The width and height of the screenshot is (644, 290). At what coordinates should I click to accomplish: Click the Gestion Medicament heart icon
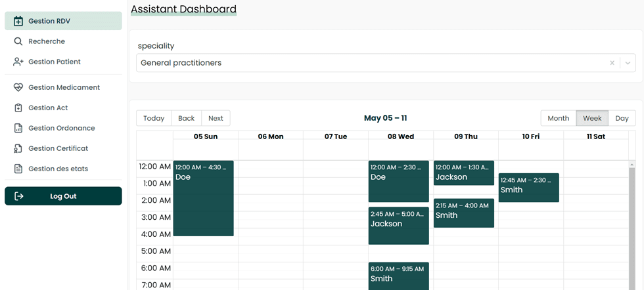tap(18, 87)
